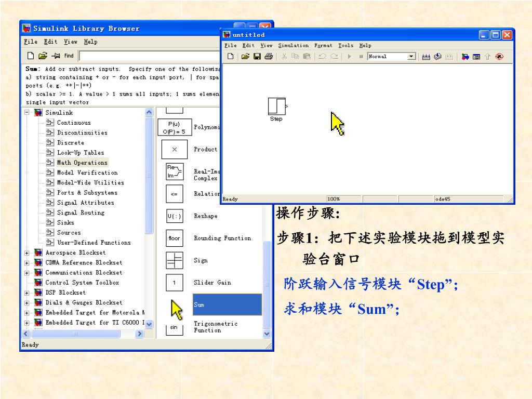532x399 pixels.
Task: Expand Embedded Target for Motorola node
Action: pos(27,313)
